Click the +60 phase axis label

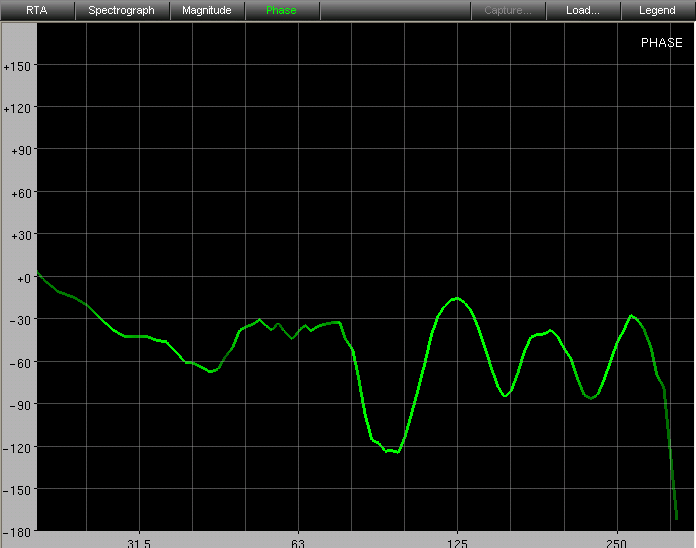[21, 193]
